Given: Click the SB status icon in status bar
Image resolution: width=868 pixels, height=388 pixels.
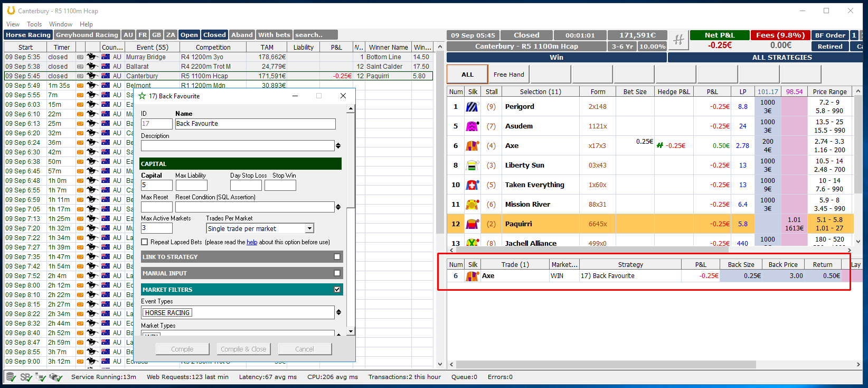Looking at the screenshot, I should [x=26, y=377].
